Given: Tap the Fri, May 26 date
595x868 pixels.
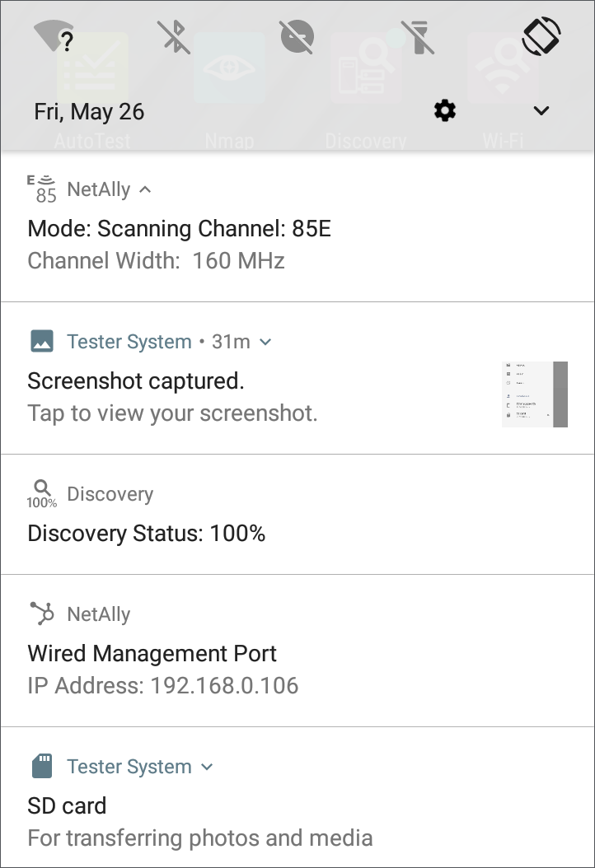Looking at the screenshot, I should point(89,112).
